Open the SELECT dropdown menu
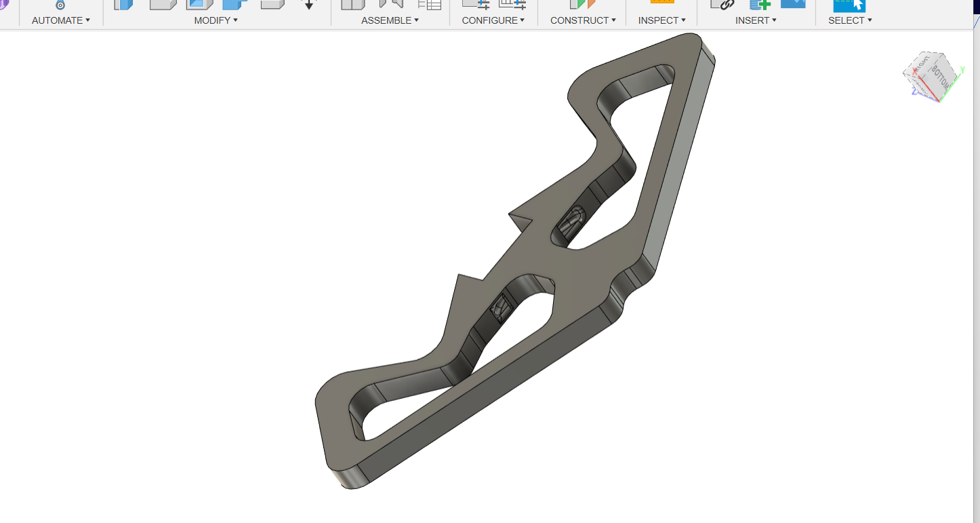Image resolution: width=980 pixels, height=523 pixels. coord(850,20)
